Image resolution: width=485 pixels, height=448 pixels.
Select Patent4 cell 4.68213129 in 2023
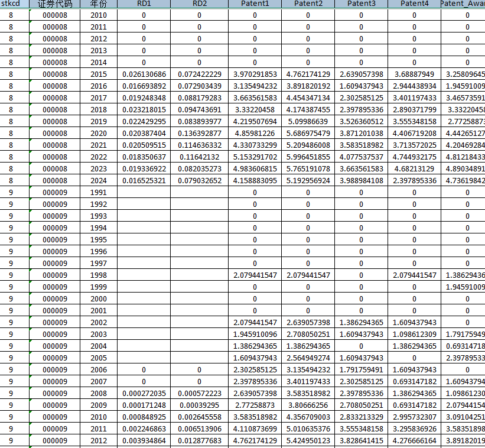tap(415, 169)
